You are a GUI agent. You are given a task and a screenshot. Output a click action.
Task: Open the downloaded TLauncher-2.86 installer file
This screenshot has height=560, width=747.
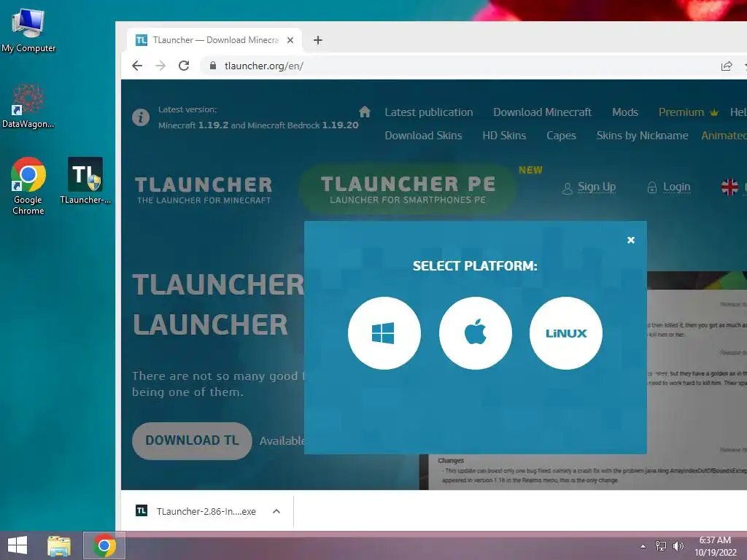[x=196, y=511]
